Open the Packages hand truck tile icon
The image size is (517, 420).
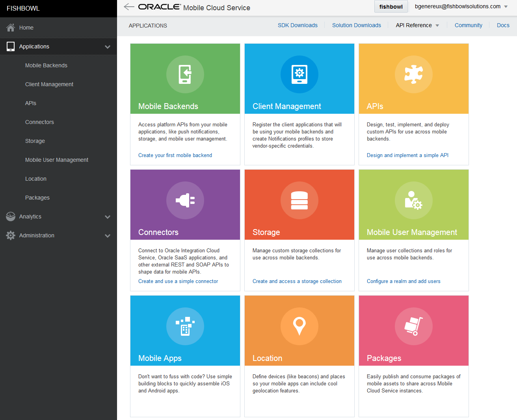coord(414,326)
